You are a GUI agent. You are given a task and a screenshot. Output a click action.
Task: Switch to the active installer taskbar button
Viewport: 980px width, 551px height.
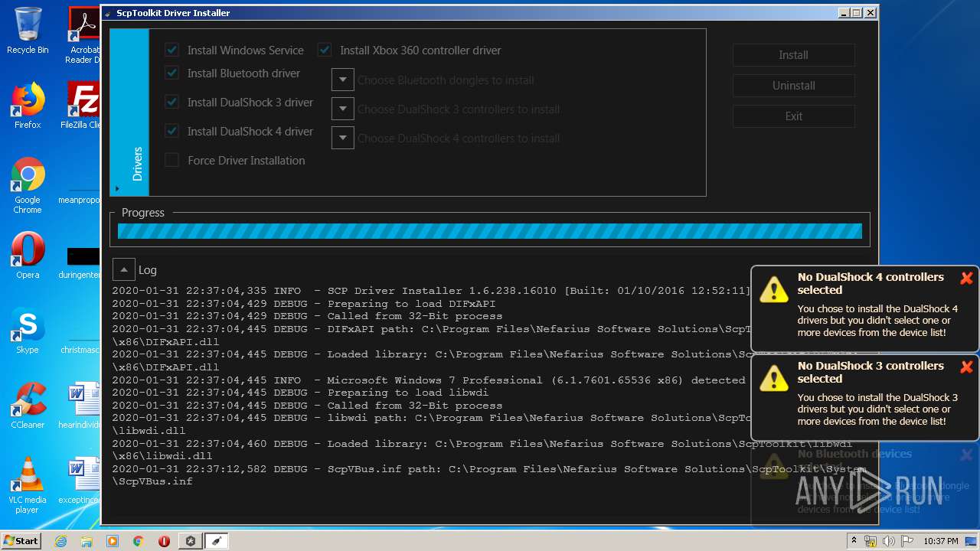(216, 541)
